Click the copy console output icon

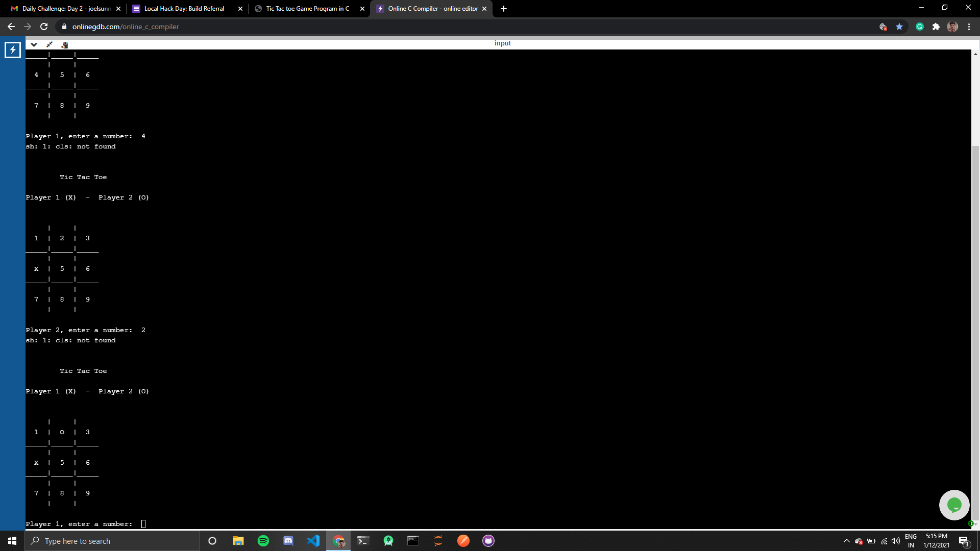point(65,45)
